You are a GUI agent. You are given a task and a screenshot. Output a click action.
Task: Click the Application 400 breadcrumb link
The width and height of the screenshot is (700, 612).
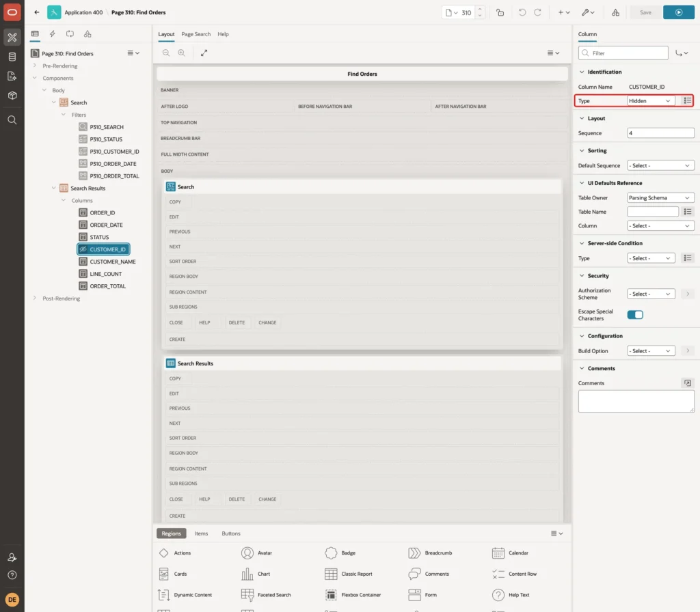83,12
